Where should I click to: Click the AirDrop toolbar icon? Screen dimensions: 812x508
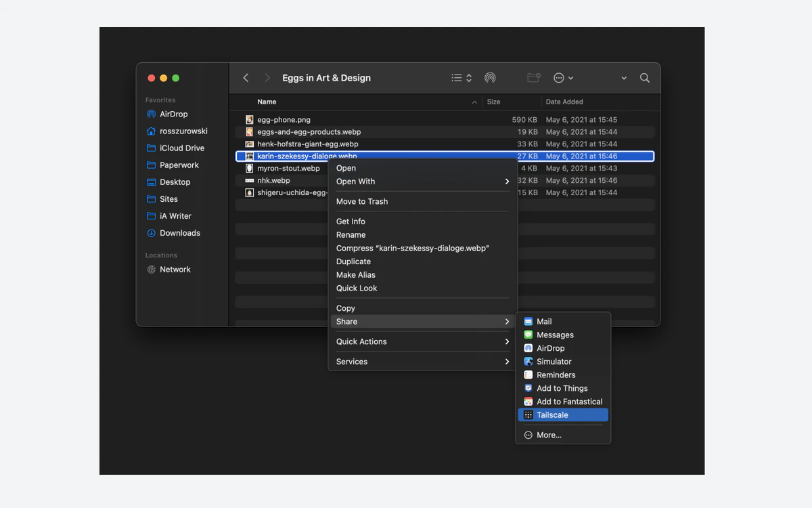490,78
